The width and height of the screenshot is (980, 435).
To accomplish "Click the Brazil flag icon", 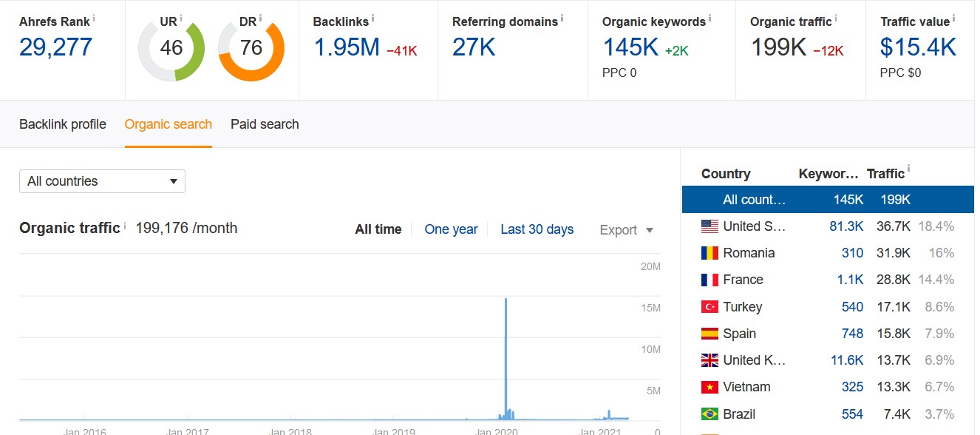I will click(710, 414).
